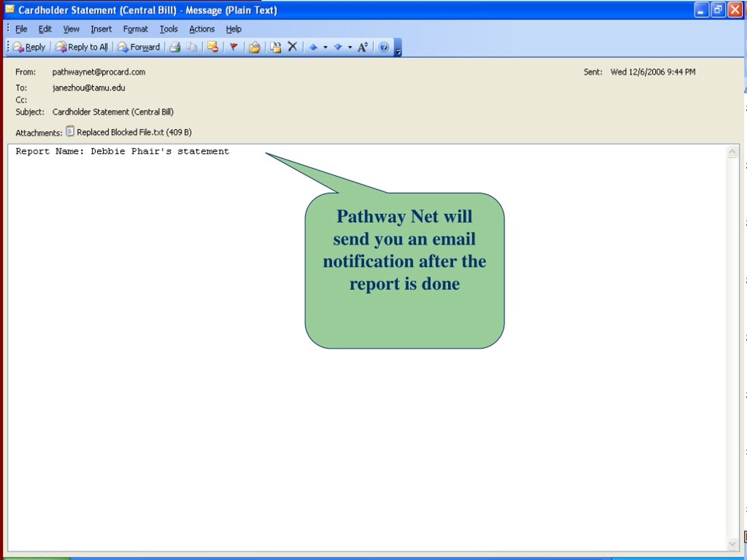747x560 pixels.
Task: Click the Create Rule icon
Action: pos(275,47)
